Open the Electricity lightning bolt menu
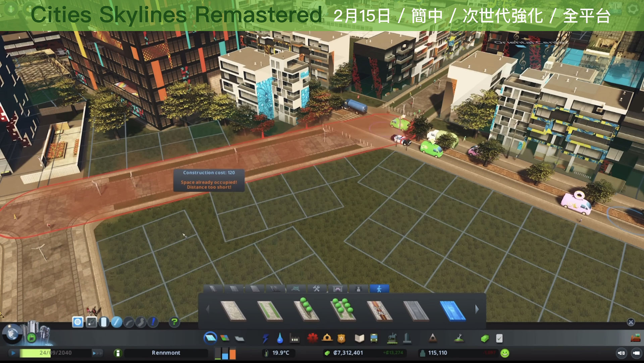644x363 pixels. tap(265, 338)
